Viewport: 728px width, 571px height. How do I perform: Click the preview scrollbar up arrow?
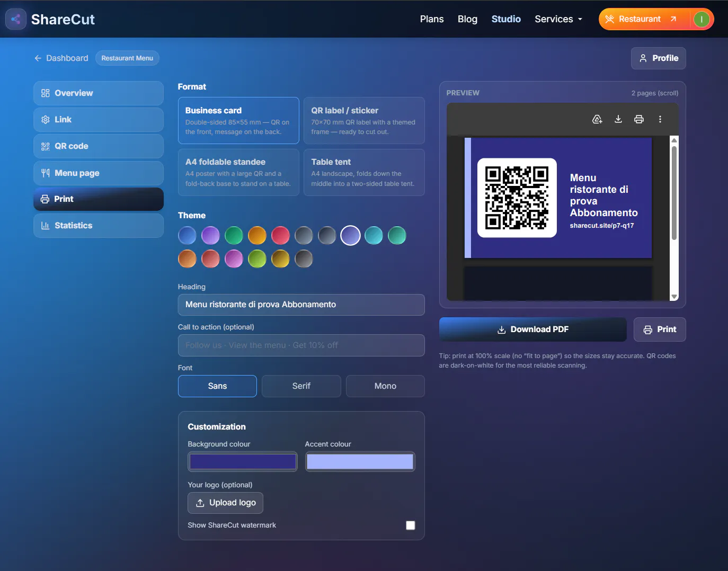point(674,140)
